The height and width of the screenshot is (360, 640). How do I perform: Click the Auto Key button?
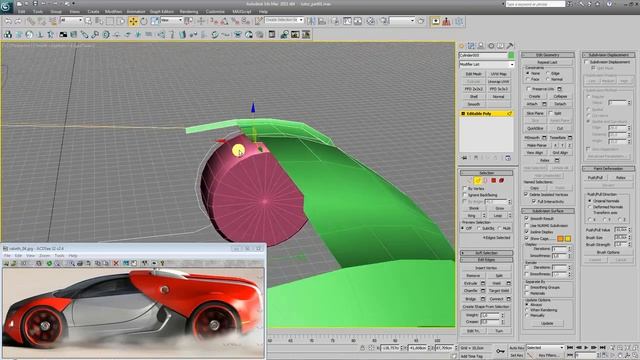click(x=516, y=348)
